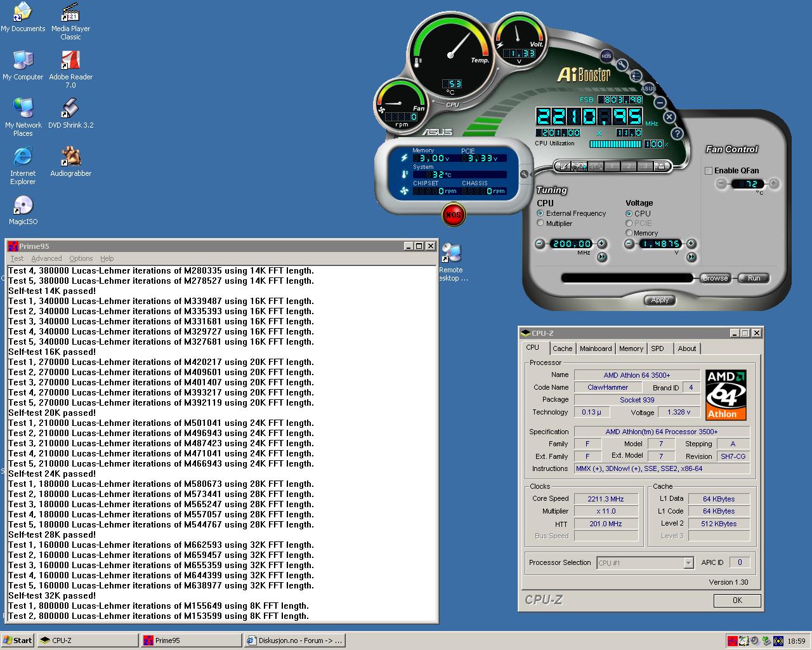812x650 pixels.
Task: Switch to Memory tab in CPU-Z
Action: (631, 348)
